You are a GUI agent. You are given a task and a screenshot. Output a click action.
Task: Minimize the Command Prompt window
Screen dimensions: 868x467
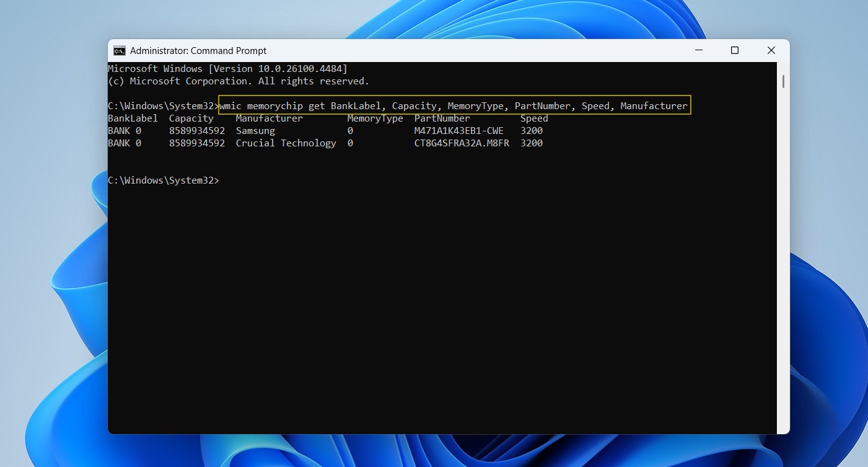(x=698, y=51)
